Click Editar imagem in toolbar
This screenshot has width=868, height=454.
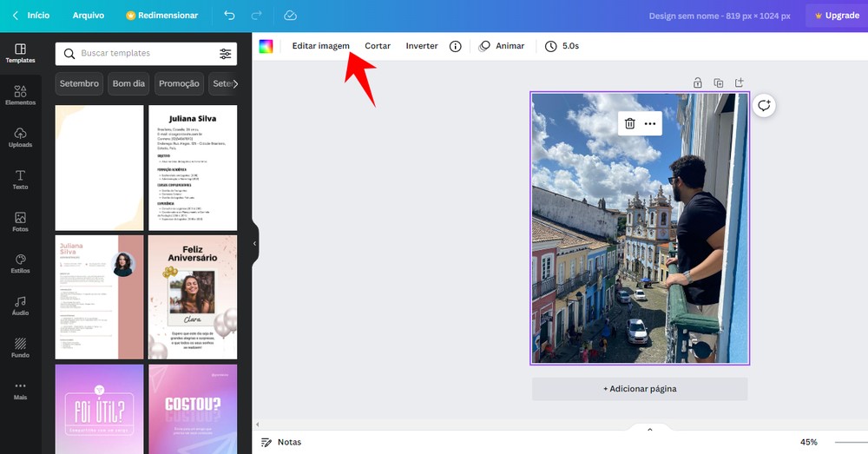pyautogui.click(x=321, y=46)
